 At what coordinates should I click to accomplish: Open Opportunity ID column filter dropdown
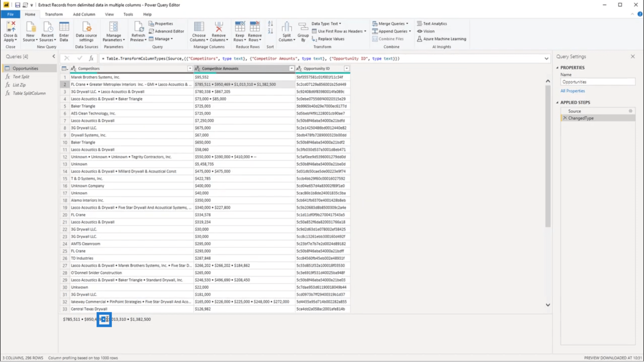(347, 69)
